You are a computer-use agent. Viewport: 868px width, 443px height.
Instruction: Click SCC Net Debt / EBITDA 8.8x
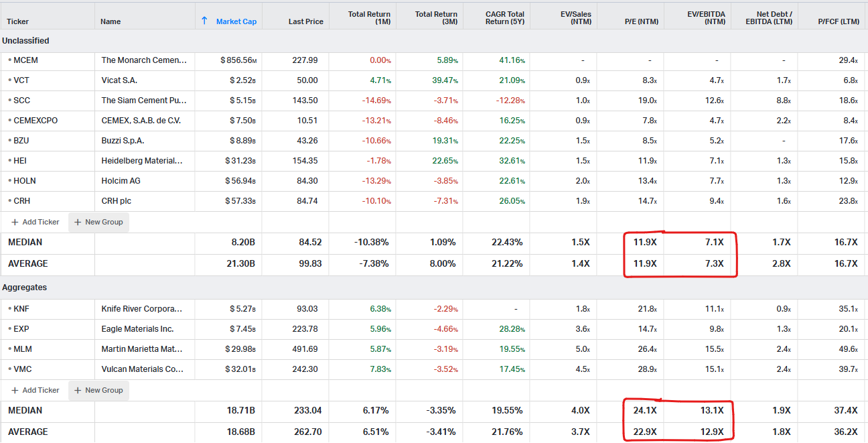[784, 101]
